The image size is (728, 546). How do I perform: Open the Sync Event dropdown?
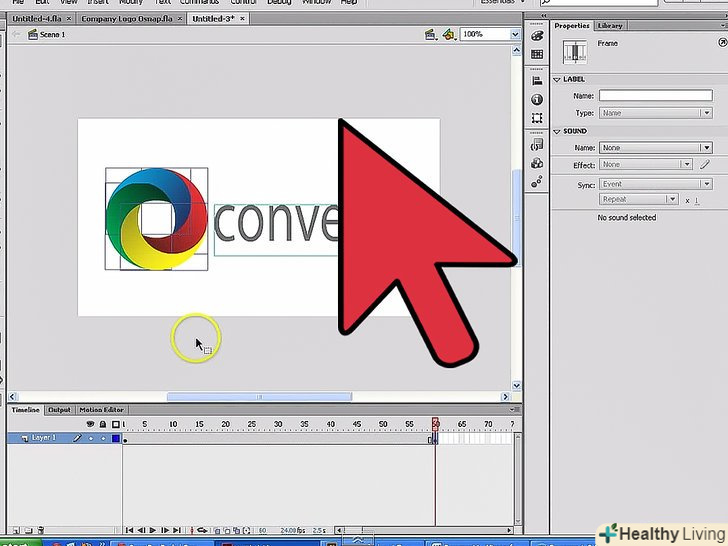(x=656, y=184)
